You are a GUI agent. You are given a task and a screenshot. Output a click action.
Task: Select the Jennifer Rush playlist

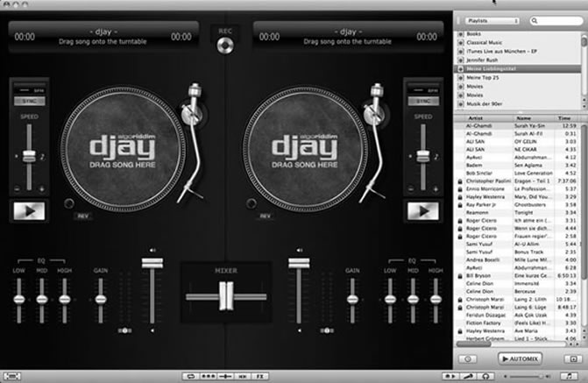(x=518, y=60)
